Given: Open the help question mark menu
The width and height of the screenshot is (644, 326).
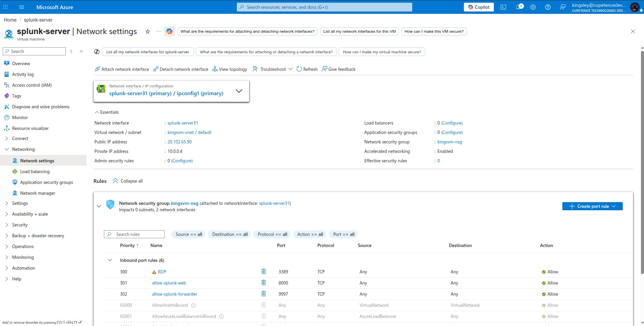Looking at the screenshot, I should pos(548,7).
